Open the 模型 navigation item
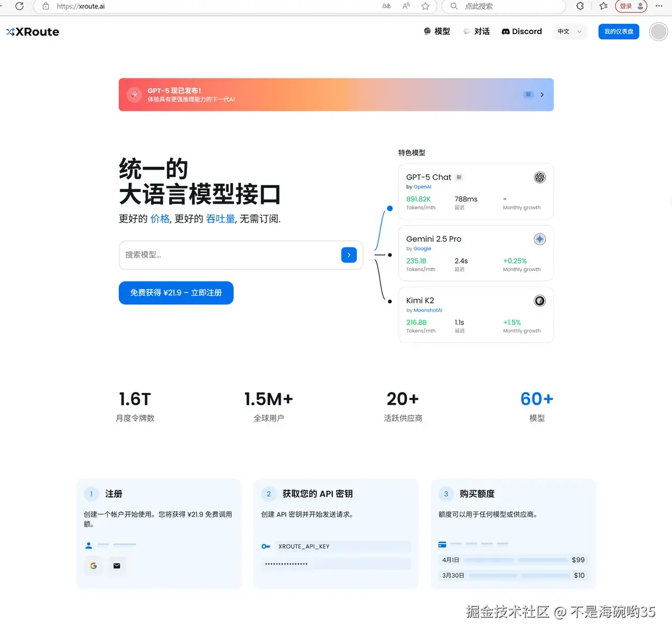This screenshot has height=636, width=672. click(x=437, y=31)
